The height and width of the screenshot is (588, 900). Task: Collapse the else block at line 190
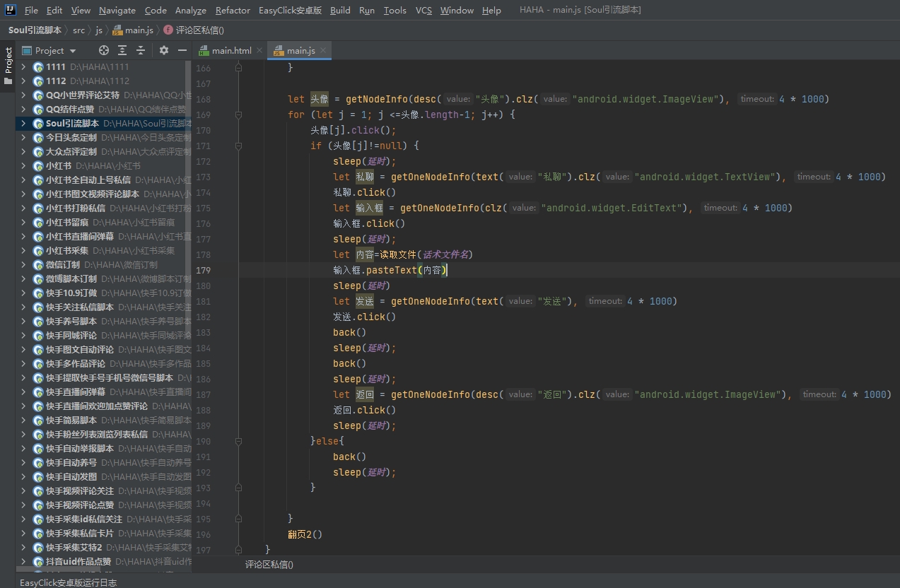[238, 441]
